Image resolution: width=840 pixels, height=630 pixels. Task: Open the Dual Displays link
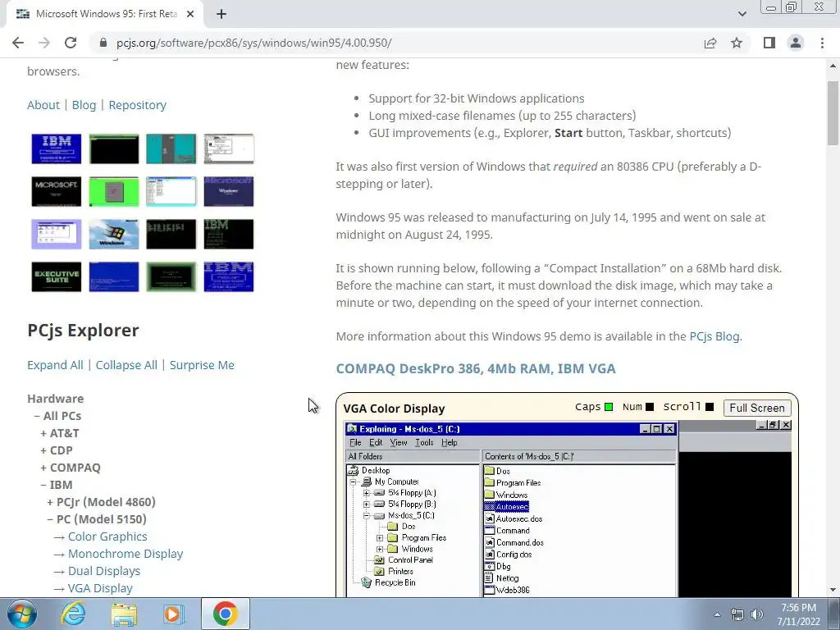104,571
